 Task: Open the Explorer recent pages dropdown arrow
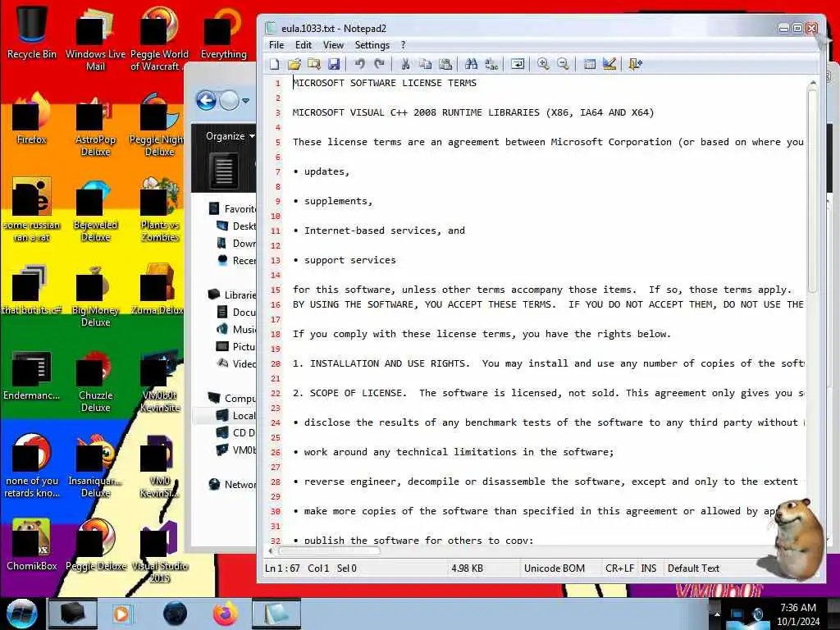click(245, 101)
